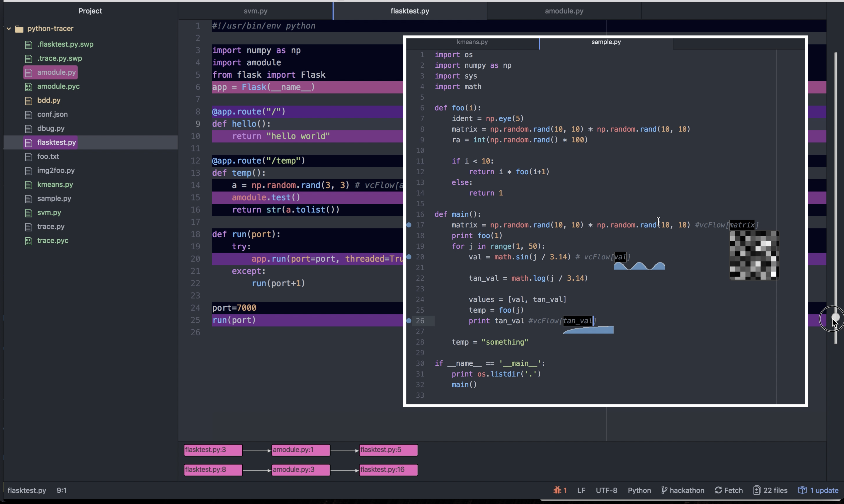Screen dimensions: 844x504
Task: Click the amodule.pyc binary file icon
Action: 28,87
